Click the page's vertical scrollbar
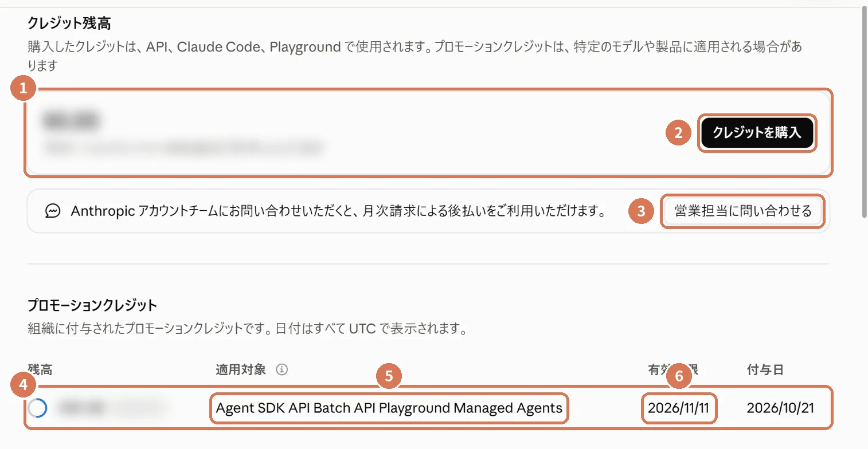The height and width of the screenshot is (449, 868). point(864,112)
